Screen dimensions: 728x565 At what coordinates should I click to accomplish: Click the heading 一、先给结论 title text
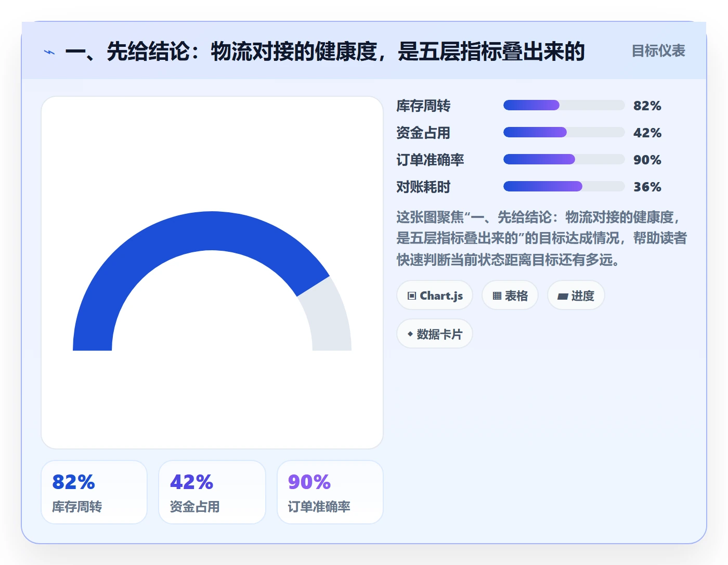click(325, 52)
